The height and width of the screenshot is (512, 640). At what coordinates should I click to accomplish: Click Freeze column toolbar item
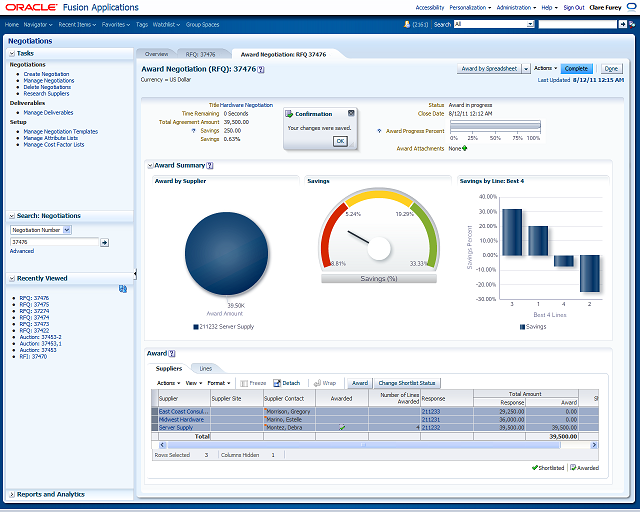pos(253,383)
